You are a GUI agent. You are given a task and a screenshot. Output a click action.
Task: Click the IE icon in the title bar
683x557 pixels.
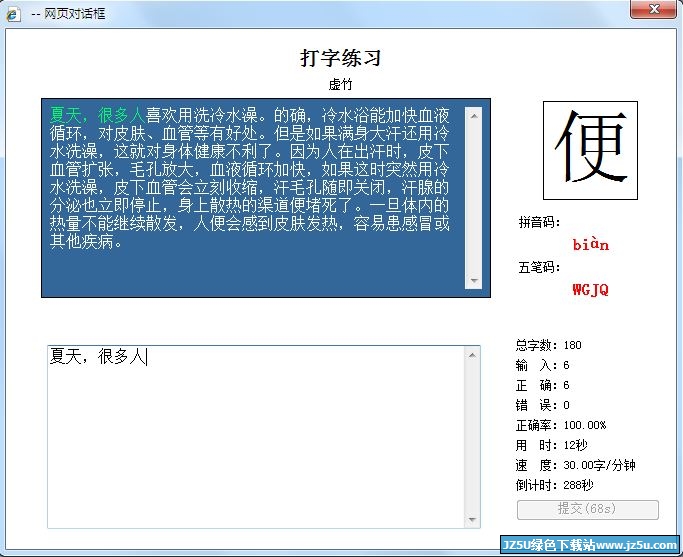click(13, 14)
